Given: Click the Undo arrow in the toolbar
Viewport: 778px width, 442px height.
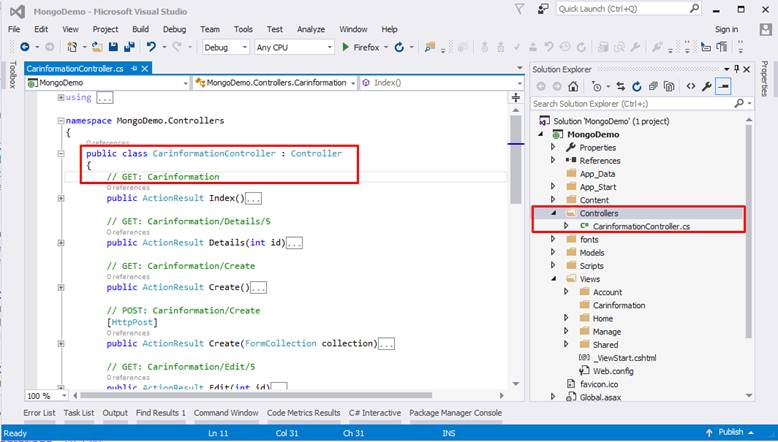Looking at the screenshot, I should (x=151, y=47).
